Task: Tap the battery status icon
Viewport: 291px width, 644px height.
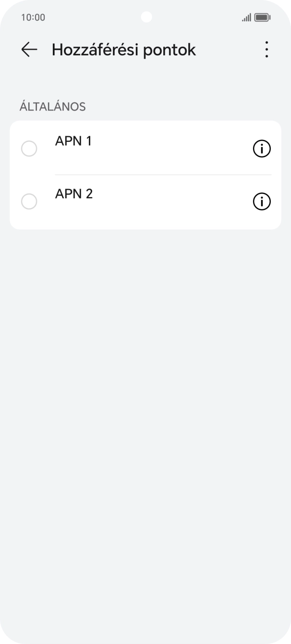Action: coord(262,18)
